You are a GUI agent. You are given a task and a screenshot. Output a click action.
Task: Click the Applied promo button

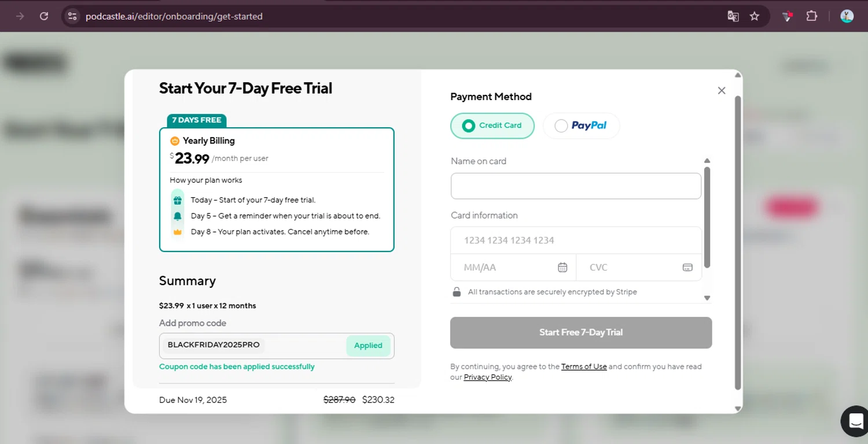368,346
